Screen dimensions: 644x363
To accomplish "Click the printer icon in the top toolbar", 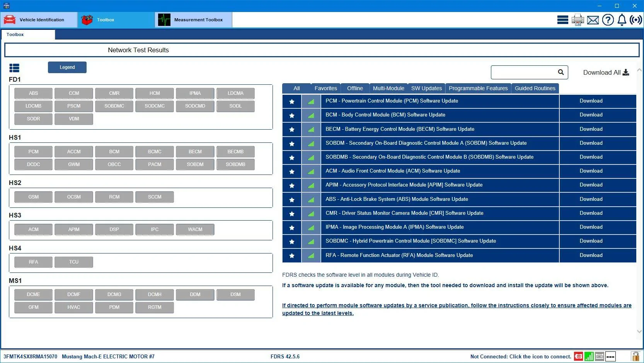I will coord(578,20).
